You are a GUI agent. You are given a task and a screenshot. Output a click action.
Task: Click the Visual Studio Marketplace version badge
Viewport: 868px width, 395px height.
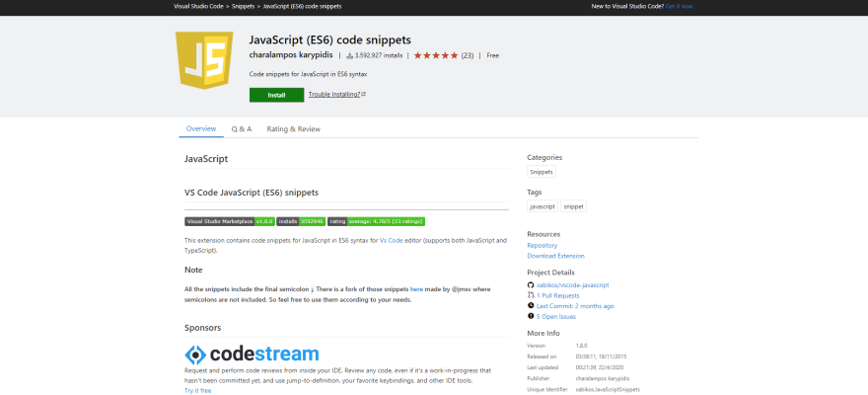[229, 221]
